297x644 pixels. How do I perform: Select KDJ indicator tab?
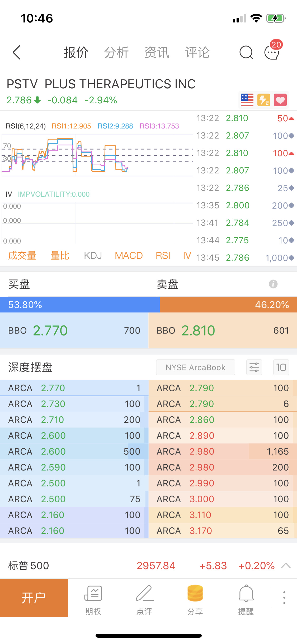pos(93,256)
